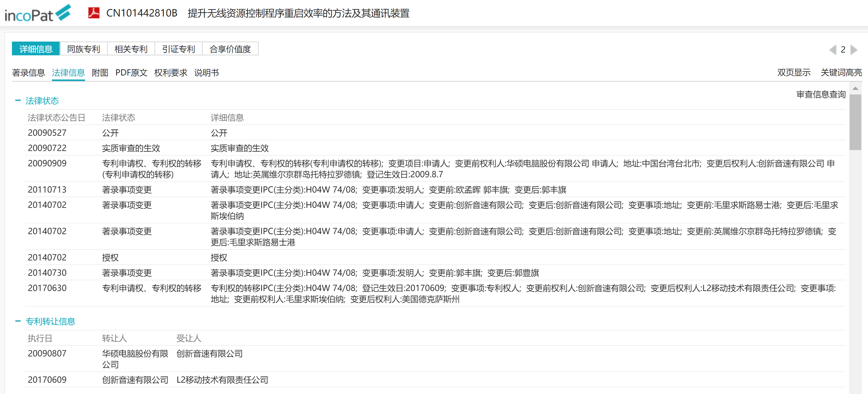Viewport: 868px width, 394px height.
Task: Open the 合享价值度 tab
Action: point(230,49)
